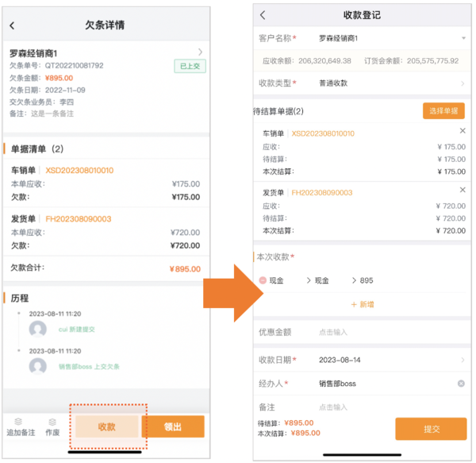Edit the 895 payment amount

[x=367, y=280]
